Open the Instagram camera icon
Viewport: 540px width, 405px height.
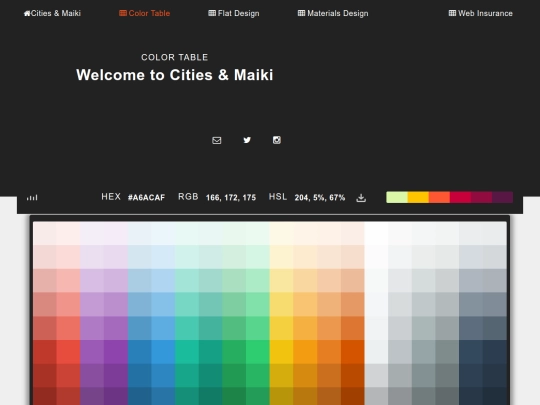[277, 140]
